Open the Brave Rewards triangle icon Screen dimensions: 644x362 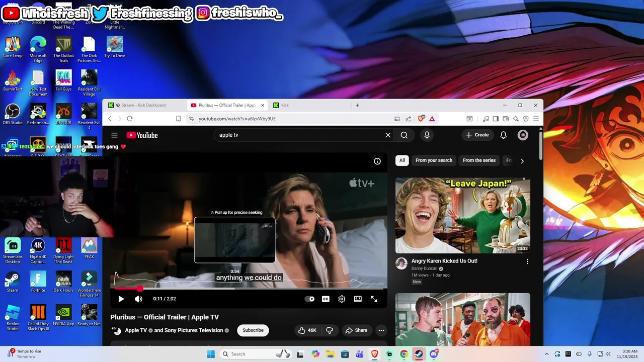pos(432,119)
